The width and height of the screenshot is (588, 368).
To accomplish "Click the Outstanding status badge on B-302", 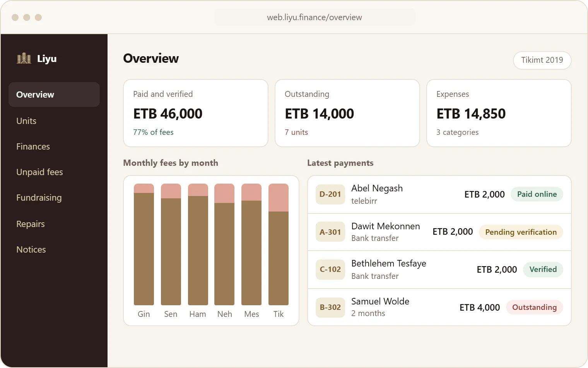I will tap(535, 307).
